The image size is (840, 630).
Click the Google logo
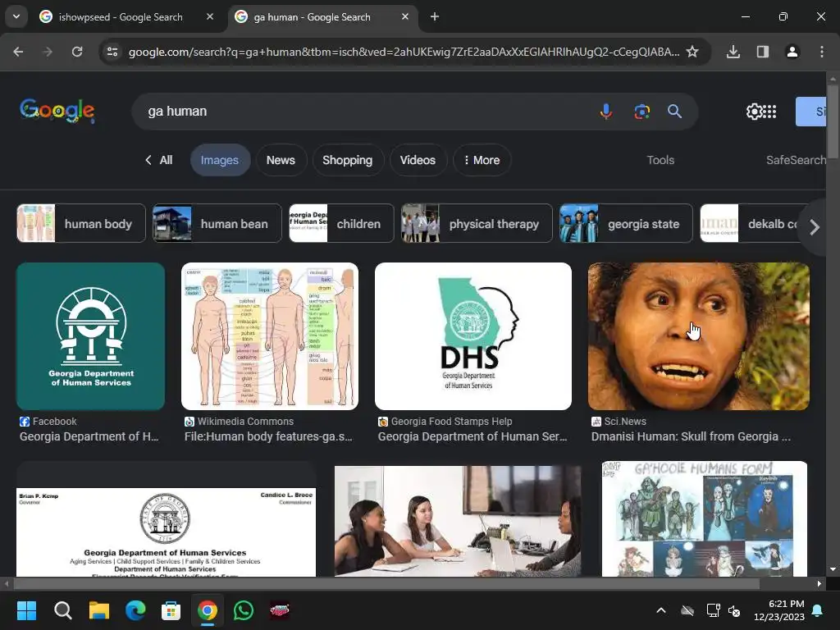(57, 111)
